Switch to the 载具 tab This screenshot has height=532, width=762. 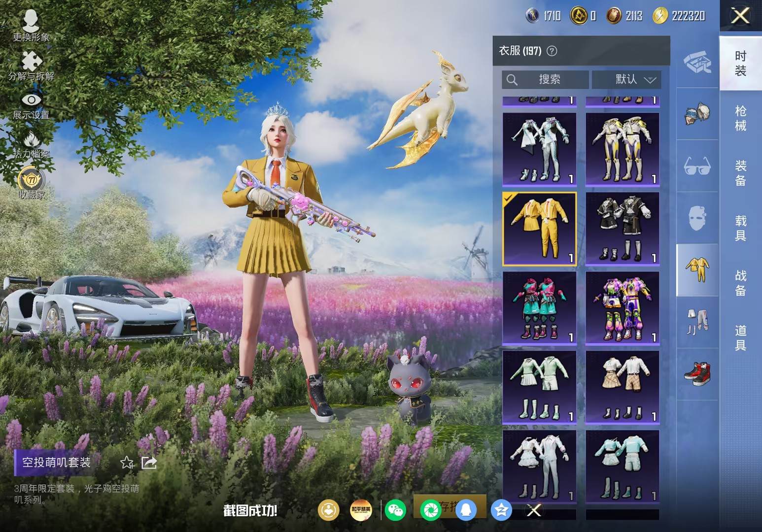[740, 228]
